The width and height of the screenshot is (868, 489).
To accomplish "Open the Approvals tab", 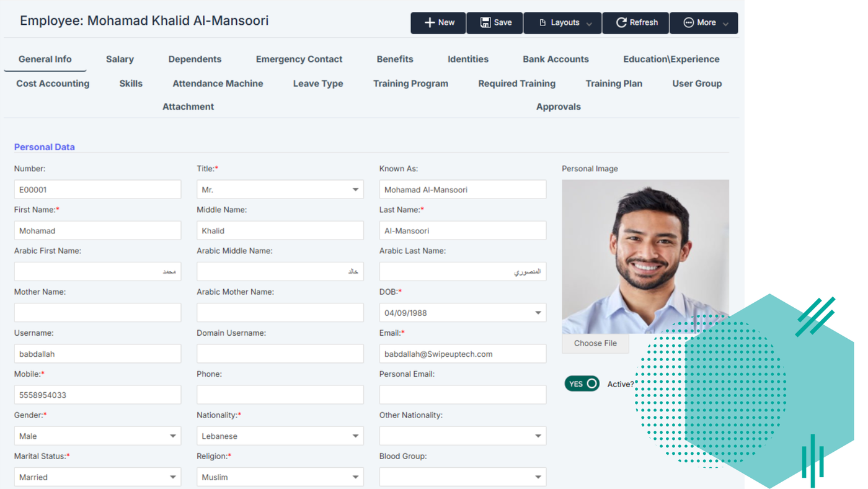I will pos(558,107).
